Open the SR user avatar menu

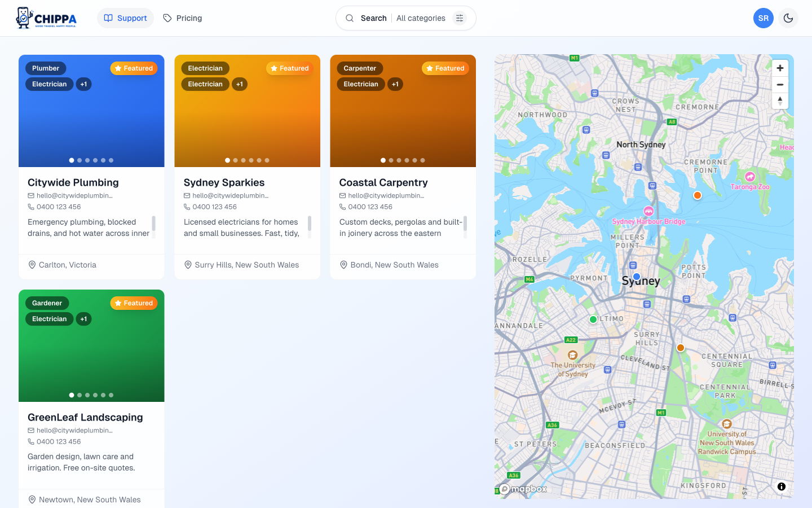764,18
